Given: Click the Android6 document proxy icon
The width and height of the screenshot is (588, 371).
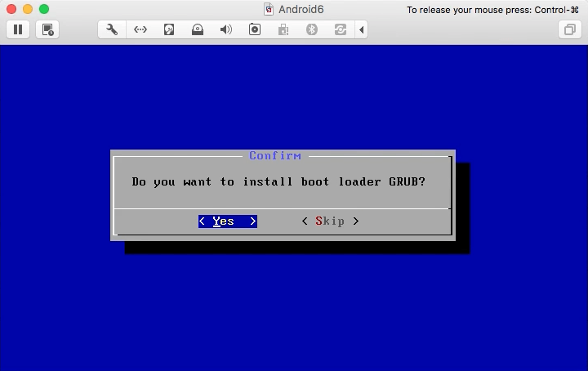Looking at the screenshot, I should pyautogui.click(x=269, y=9).
